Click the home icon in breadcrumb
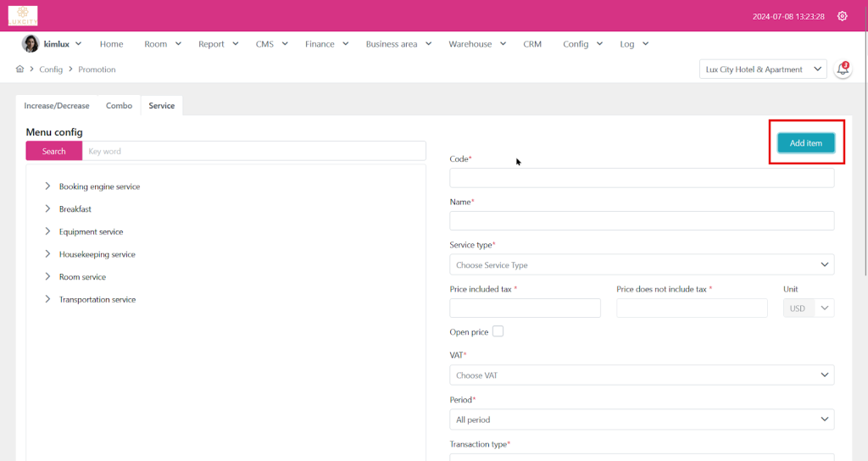The height and width of the screenshot is (461, 868). coord(20,69)
